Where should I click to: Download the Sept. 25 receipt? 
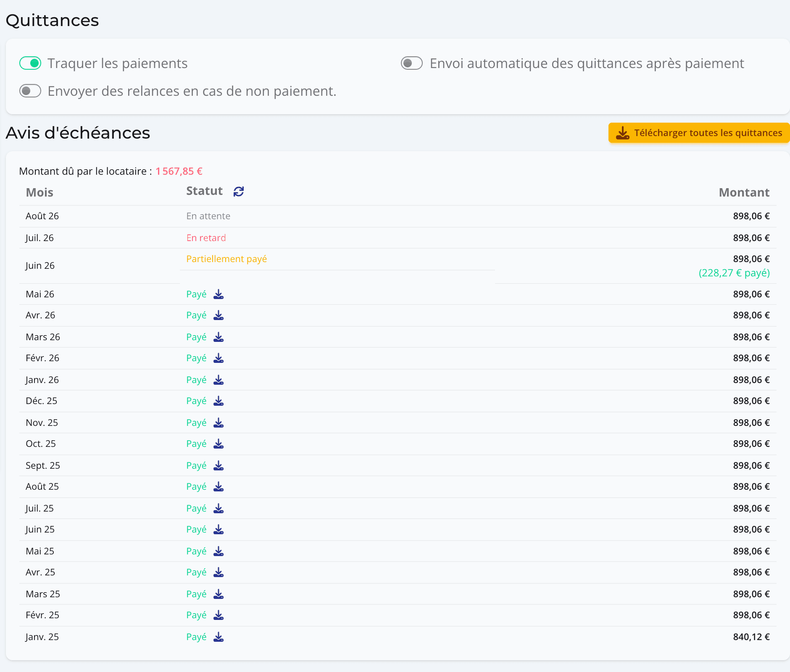[219, 466]
